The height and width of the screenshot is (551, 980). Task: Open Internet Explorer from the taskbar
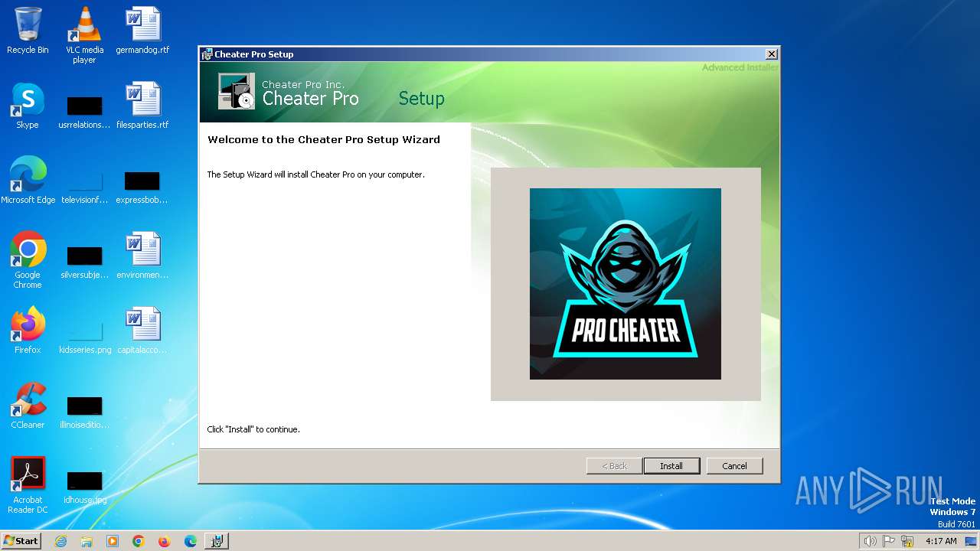[x=60, y=541]
